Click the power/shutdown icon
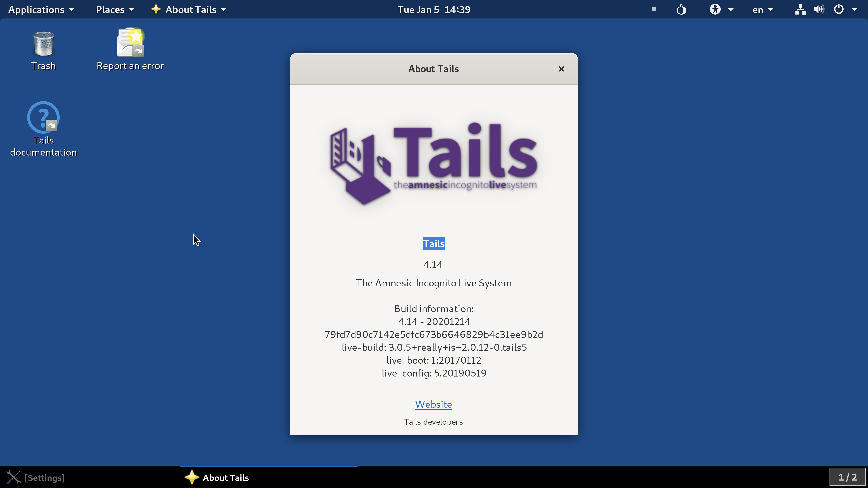Image resolution: width=868 pixels, height=488 pixels. [x=838, y=9]
